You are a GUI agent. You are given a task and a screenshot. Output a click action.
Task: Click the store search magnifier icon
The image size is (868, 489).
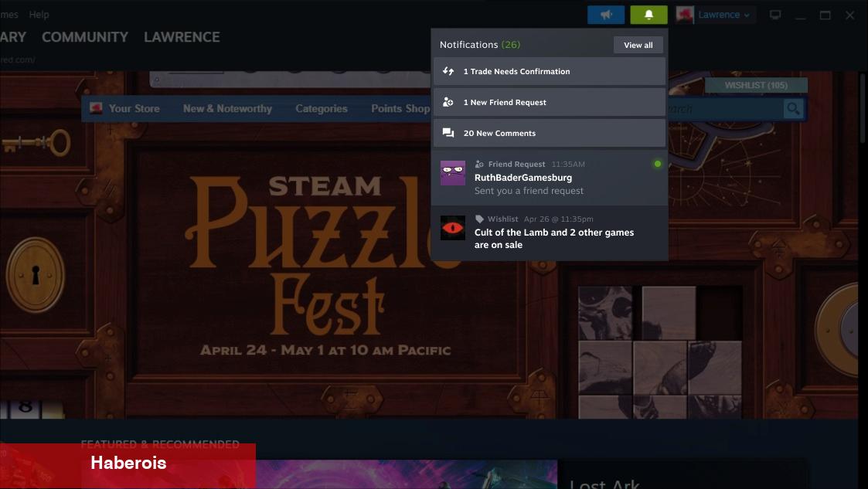(x=793, y=109)
